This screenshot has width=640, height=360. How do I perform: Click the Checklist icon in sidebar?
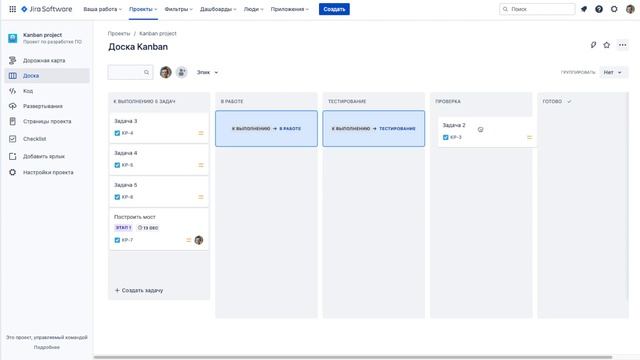click(13, 139)
